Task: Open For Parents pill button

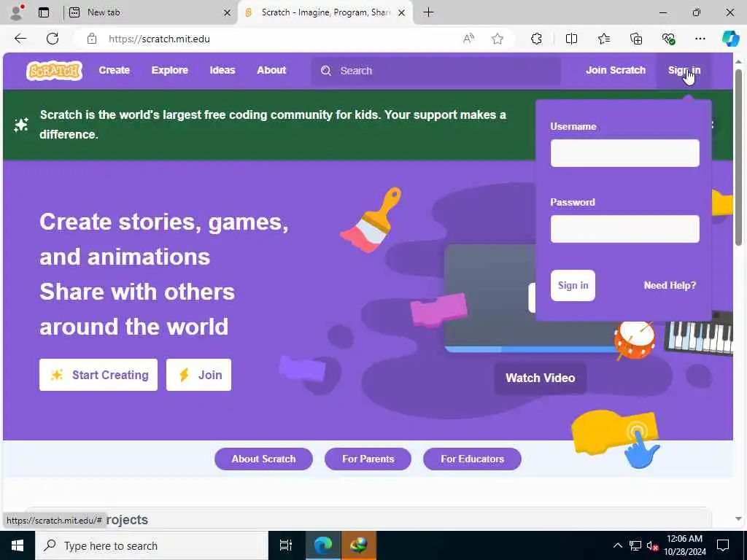Action: click(x=368, y=459)
